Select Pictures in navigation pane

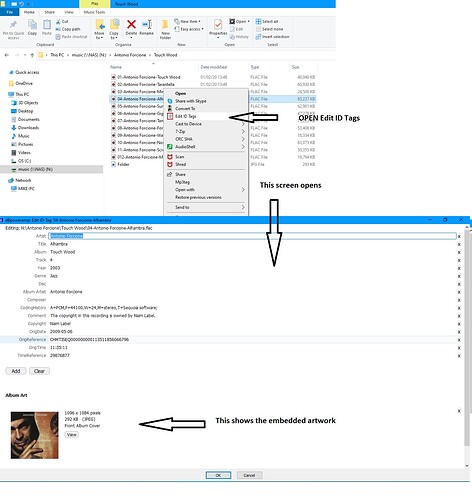pyautogui.click(x=25, y=144)
